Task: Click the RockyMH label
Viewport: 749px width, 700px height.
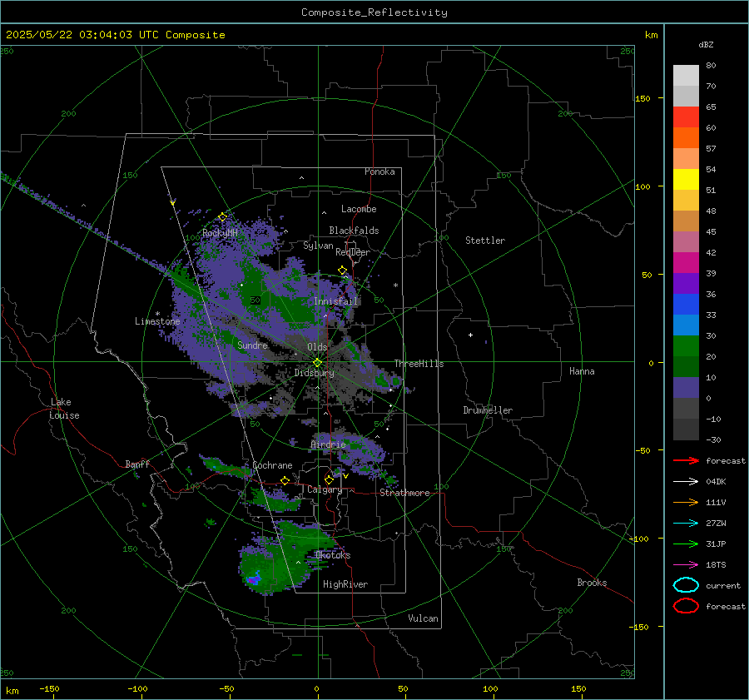Action: point(220,233)
